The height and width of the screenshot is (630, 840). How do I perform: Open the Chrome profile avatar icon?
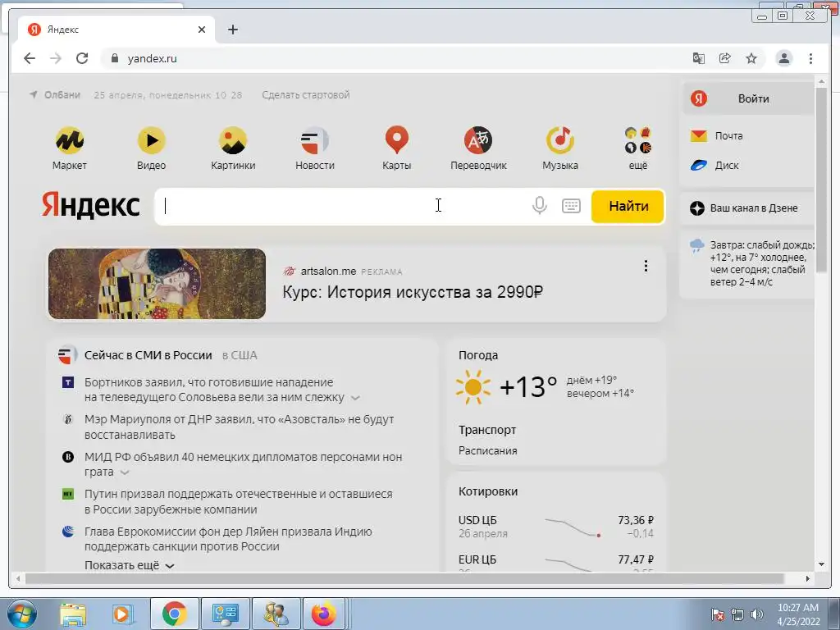pyautogui.click(x=783, y=58)
